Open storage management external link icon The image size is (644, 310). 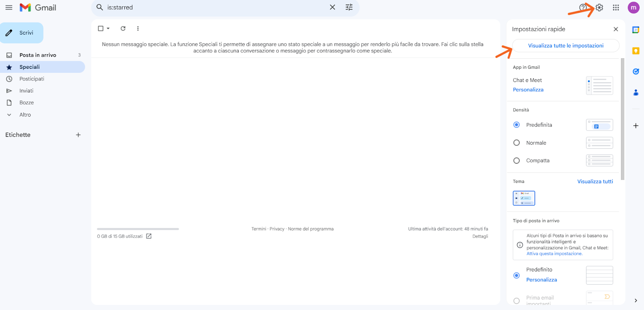149,236
